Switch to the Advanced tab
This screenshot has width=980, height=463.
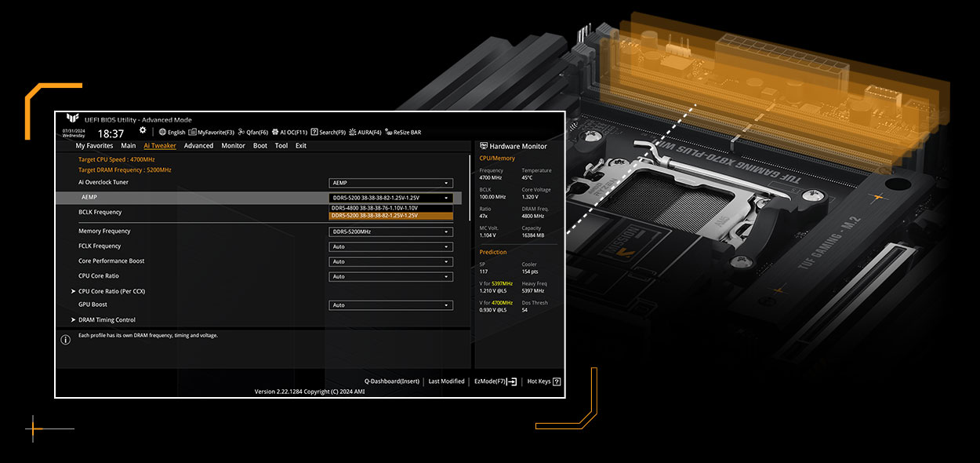(198, 146)
